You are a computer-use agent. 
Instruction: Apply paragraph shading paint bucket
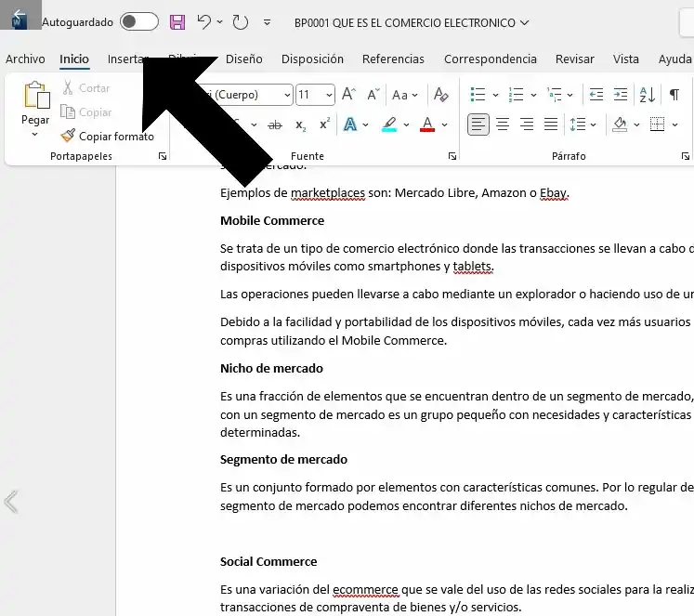click(x=620, y=125)
